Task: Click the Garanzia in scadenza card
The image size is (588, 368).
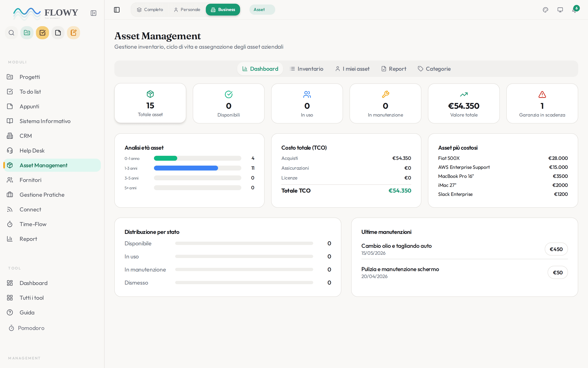Action: [x=542, y=103]
